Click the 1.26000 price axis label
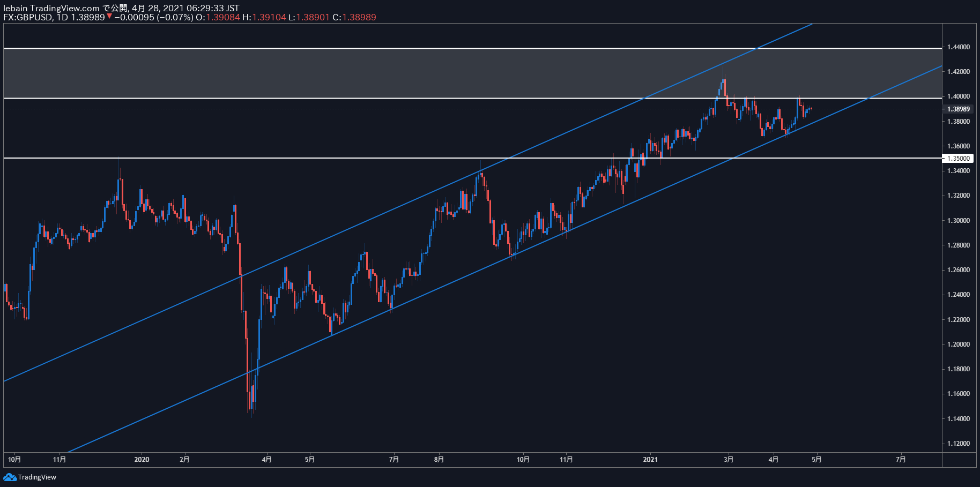 tap(958, 270)
